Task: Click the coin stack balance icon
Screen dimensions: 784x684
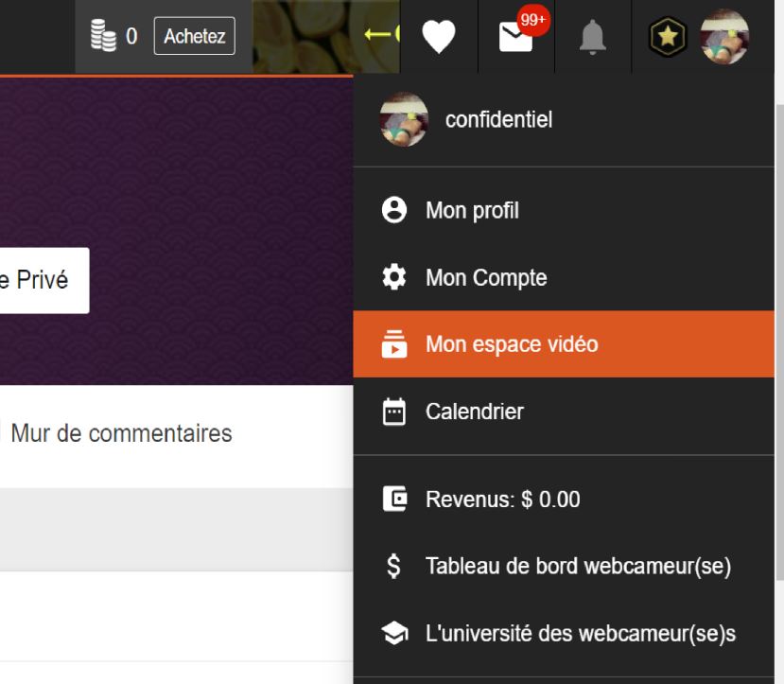Action: [102, 37]
